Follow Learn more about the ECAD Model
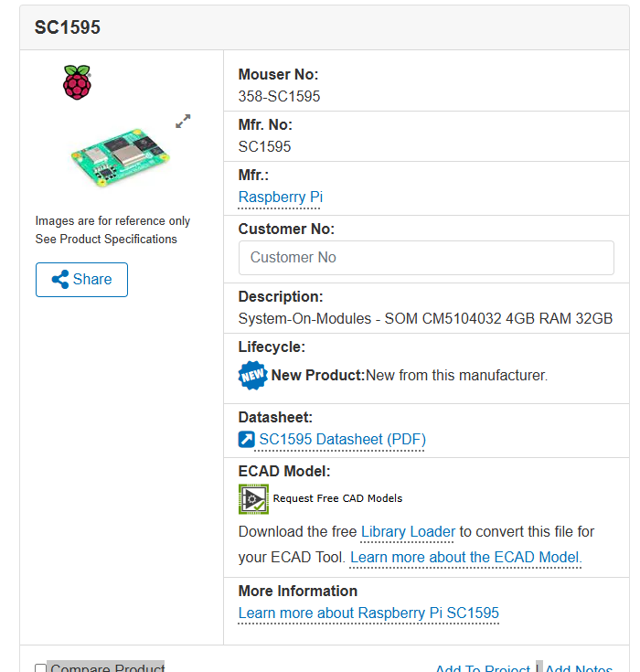This screenshot has height=672, width=640. click(x=465, y=557)
